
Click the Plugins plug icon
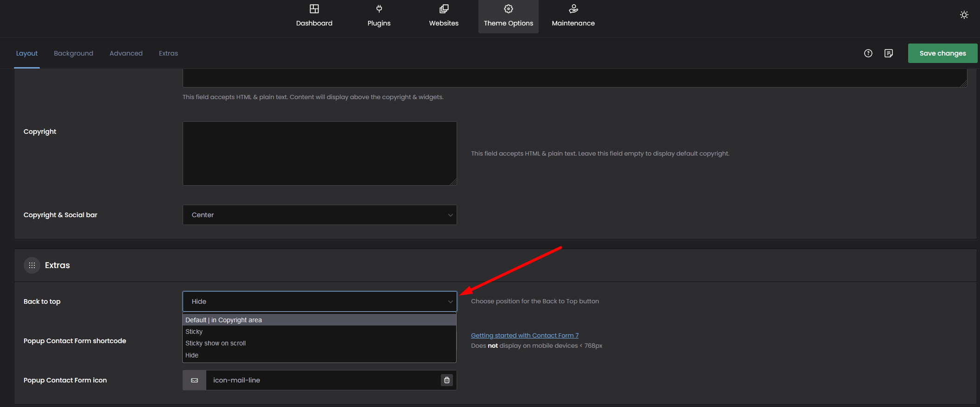pos(379,9)
